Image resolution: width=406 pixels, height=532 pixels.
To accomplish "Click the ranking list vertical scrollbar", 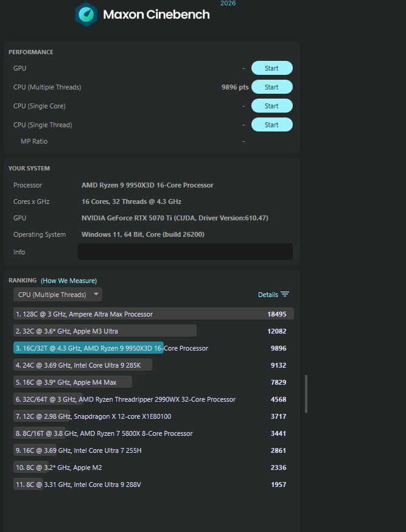I will click(306, 394).
